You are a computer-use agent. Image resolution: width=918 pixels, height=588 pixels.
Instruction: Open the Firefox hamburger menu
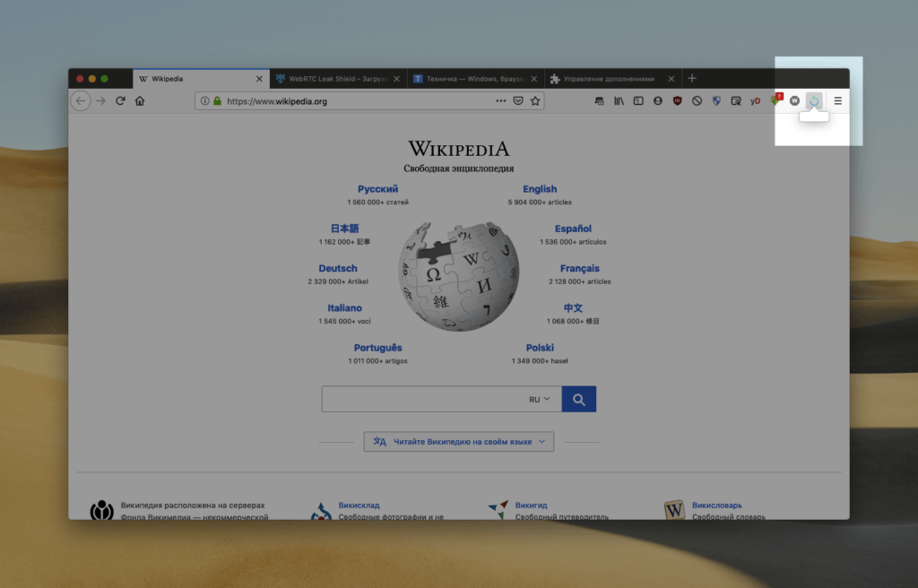(x=838, y=100)
